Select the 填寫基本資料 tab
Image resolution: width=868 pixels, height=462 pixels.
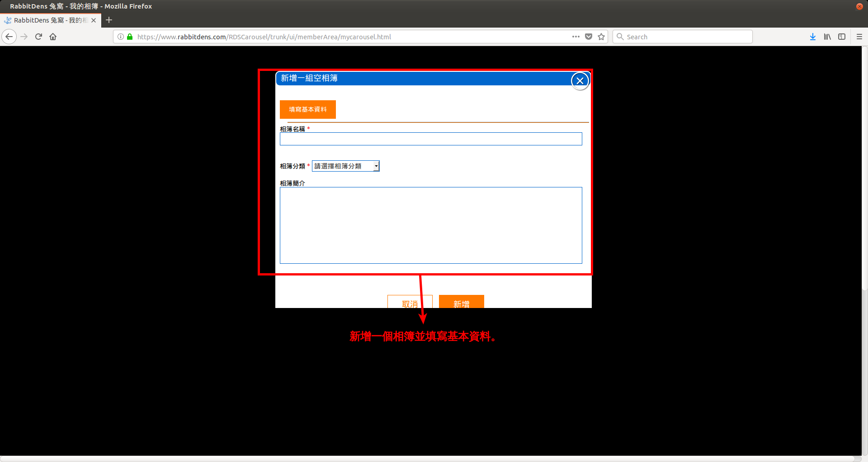click(308, 109)
